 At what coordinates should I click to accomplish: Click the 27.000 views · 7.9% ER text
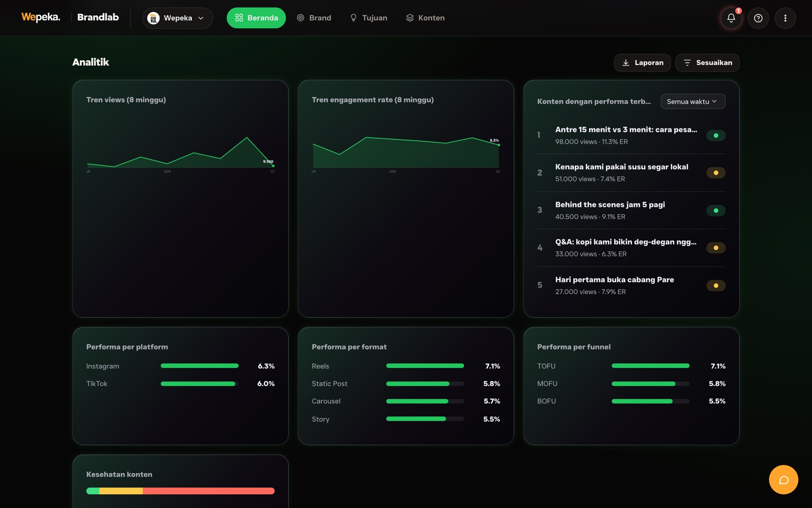pyautogui.click(x=590, y=292)
